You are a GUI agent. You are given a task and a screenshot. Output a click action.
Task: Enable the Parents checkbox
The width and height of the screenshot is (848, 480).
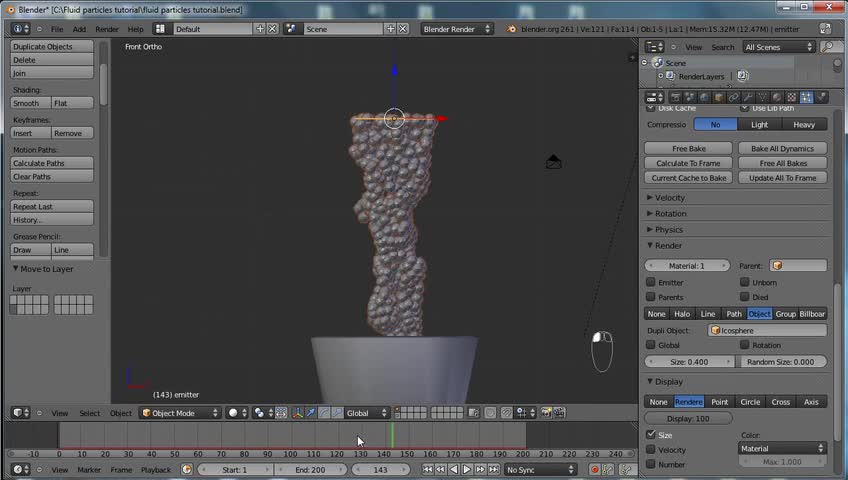[x=651, y=297]
